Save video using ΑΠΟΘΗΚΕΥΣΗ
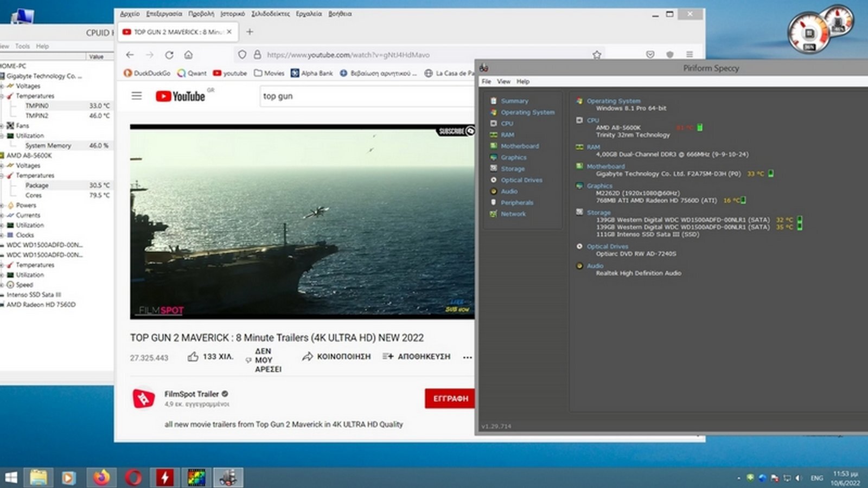The image size is (868, 488). [416, 357]
